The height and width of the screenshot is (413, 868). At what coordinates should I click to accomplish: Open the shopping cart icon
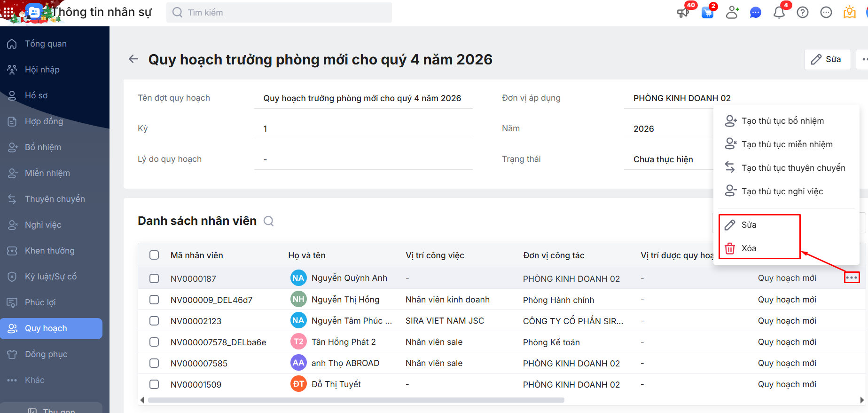pyautogui.click(x=707, y=13)
